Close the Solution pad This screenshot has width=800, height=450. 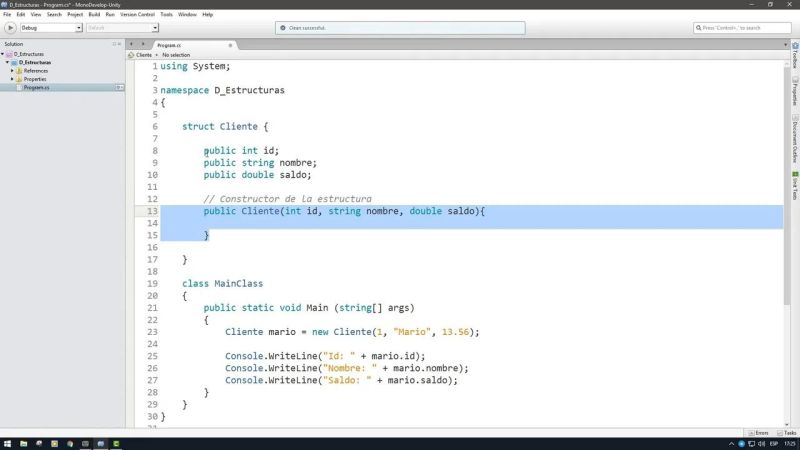pos(120,44)
